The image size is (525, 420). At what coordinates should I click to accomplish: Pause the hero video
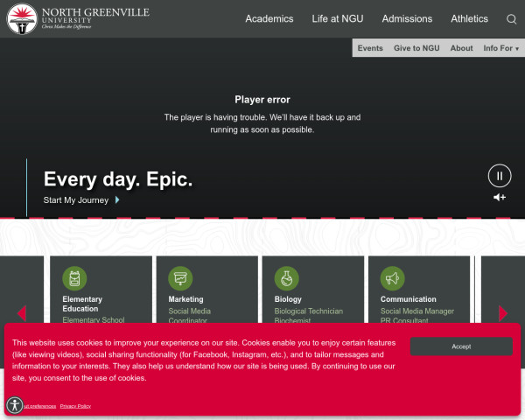(500, 176)
